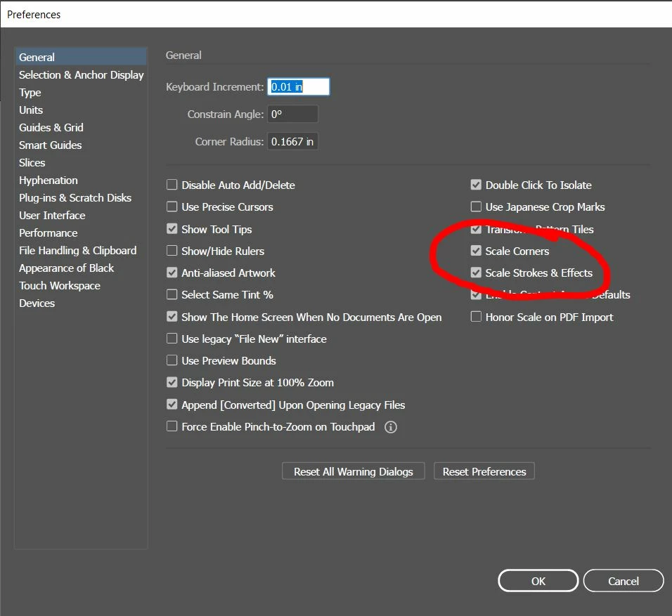Image resolution: width=672 pixels, height=616 pixels.
Task: Confirm preferences with OK
Action: click(x=538, y=581)
